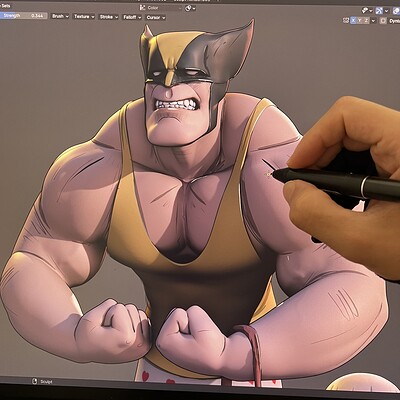Viewport: 400px width, 400px height.
Task: Open the Face Sets menu
Action: pos(5,6)
